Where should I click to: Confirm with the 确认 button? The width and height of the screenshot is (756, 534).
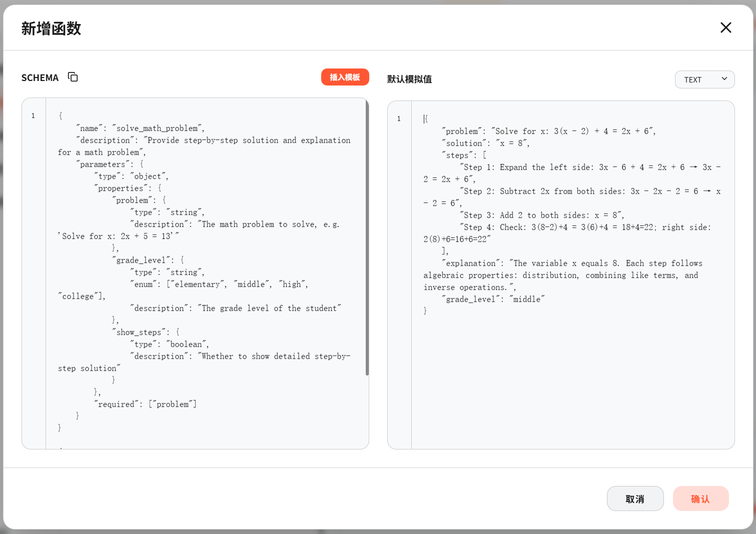[700, 498]
